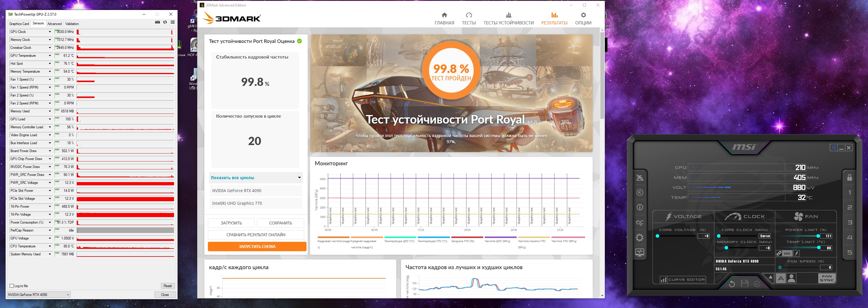Select Afterburner profile slot 4
Viewport: 868px width, 308px height.
(x=849, y=237)
